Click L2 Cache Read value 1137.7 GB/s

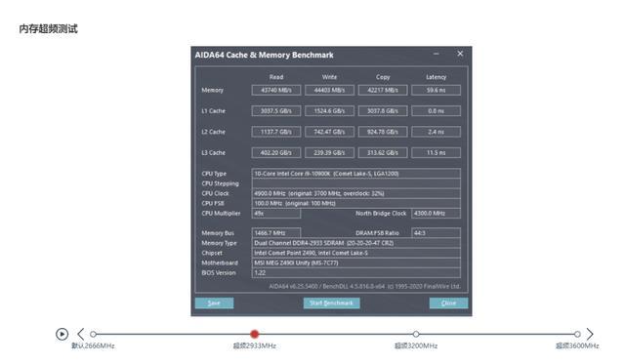point(275,132)
